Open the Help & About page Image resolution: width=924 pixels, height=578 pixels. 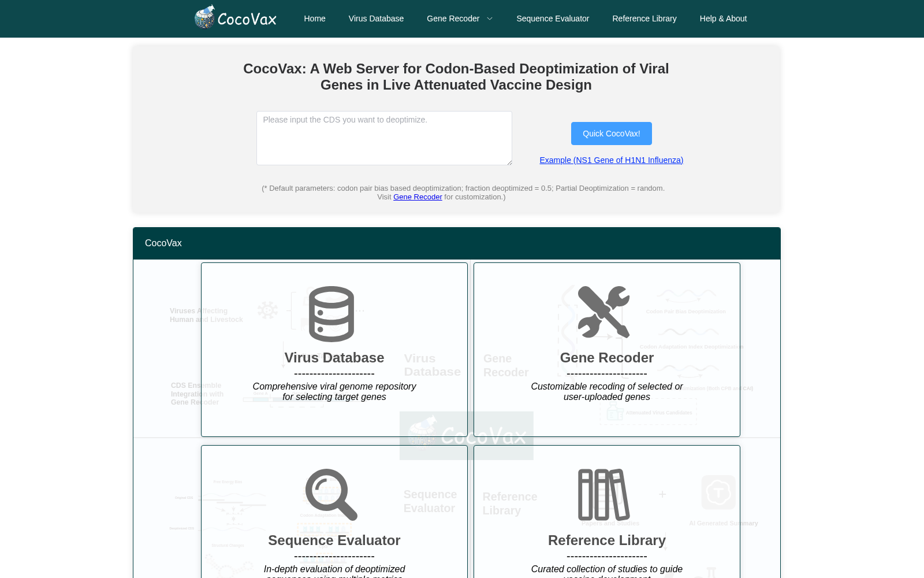(x=723, y=18)
